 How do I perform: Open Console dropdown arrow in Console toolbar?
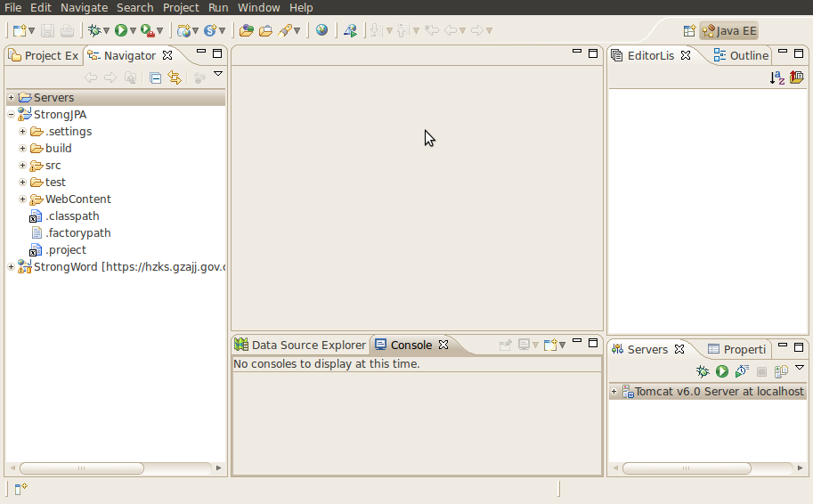click(x=562, y=345)
